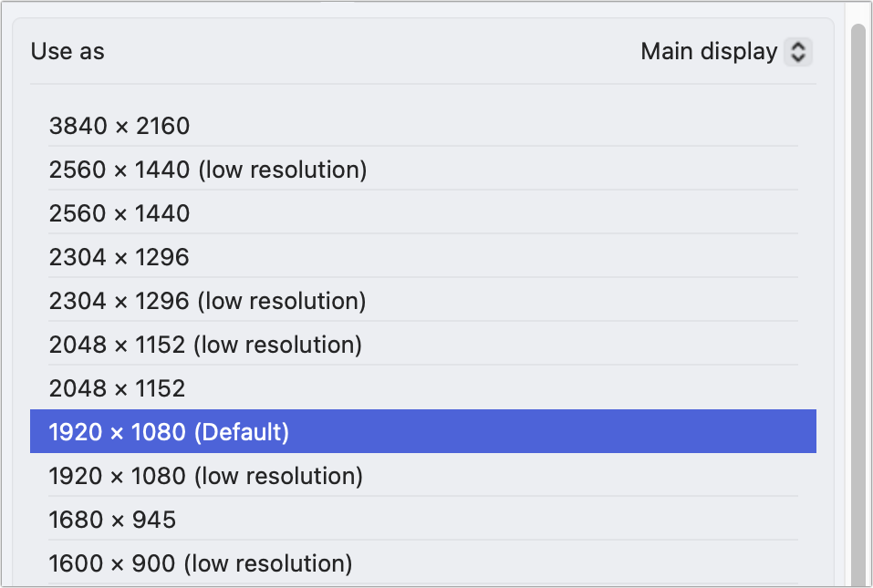
Task: Choose 2560 × 1440 (low resolution)
Action: point(208,170)
